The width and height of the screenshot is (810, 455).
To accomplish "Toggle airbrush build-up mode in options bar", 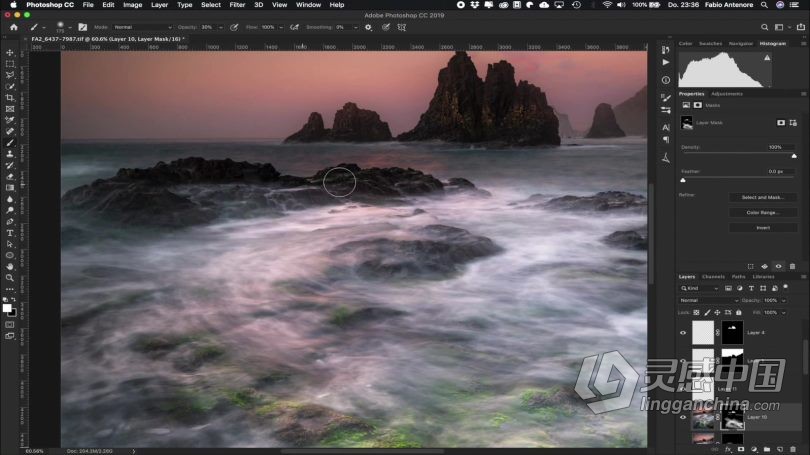I will tap(294, 27).
